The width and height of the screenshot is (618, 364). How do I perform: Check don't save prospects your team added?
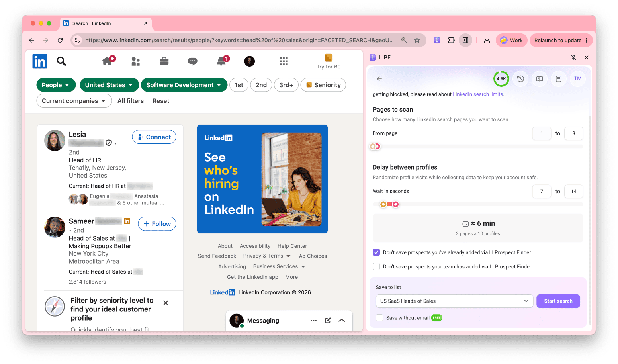pos(376,266)
